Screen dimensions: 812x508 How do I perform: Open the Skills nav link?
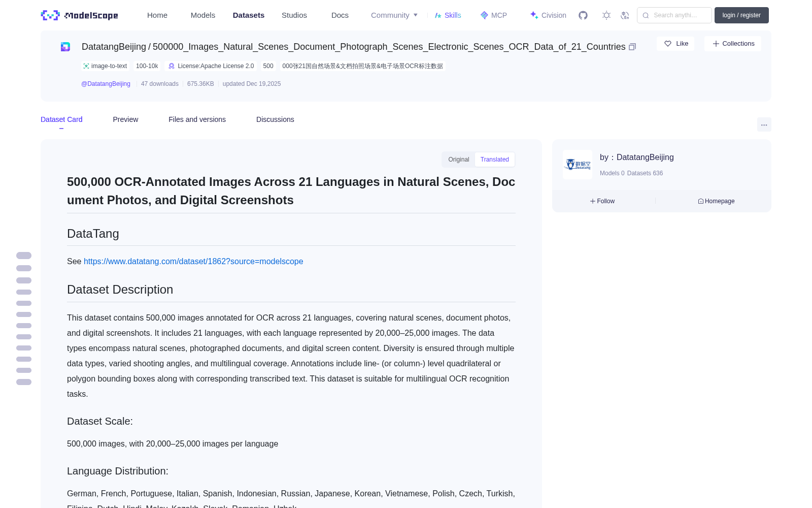point(448,15)
